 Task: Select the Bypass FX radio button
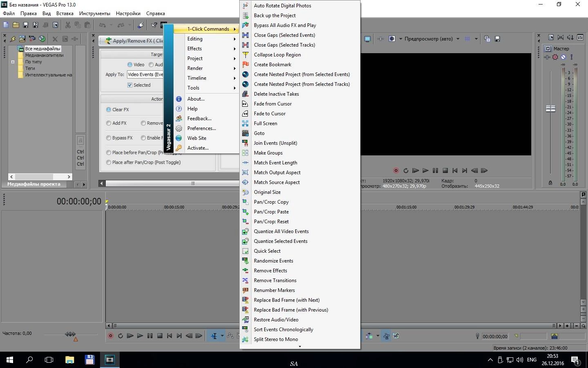tap(109, 138)
